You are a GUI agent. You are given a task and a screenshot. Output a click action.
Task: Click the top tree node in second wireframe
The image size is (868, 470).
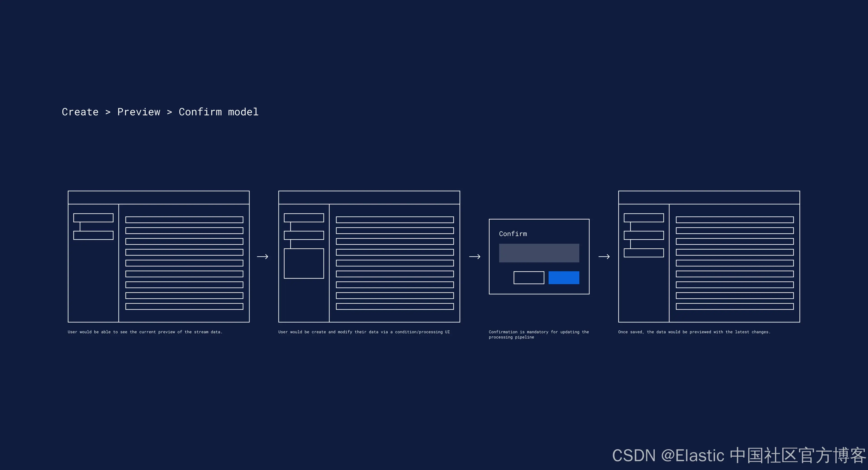(304, 218)
